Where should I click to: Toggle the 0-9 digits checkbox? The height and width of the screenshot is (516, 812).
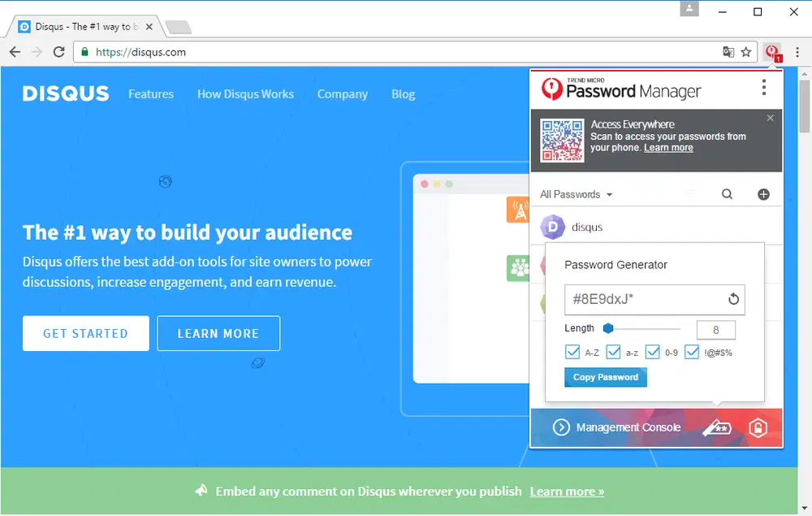point(653,353)
